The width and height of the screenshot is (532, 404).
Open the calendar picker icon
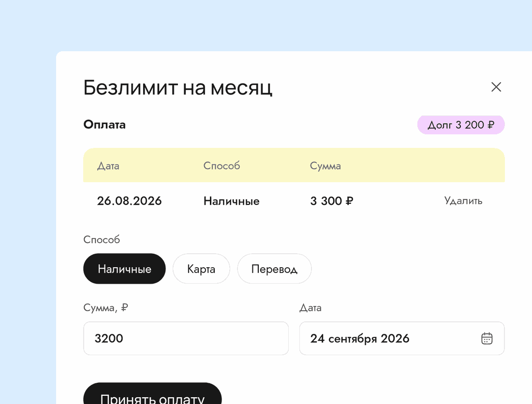pos(487,338)
